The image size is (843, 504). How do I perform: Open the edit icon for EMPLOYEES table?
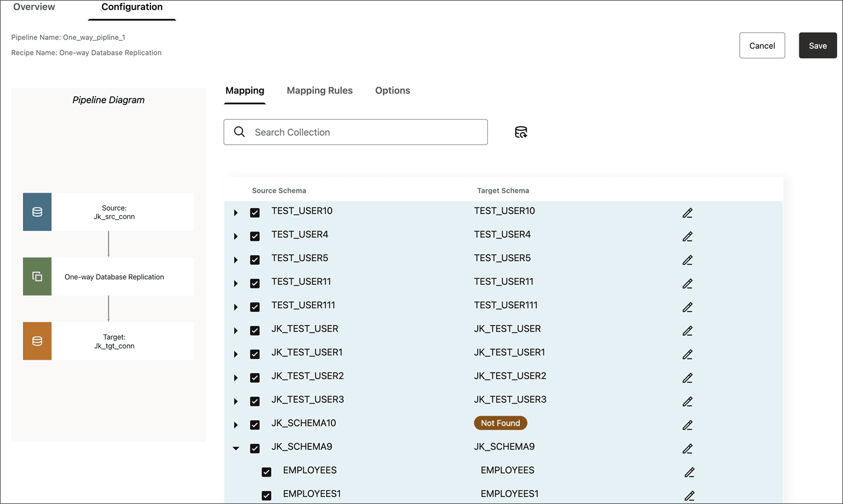[x=690, y=472]
